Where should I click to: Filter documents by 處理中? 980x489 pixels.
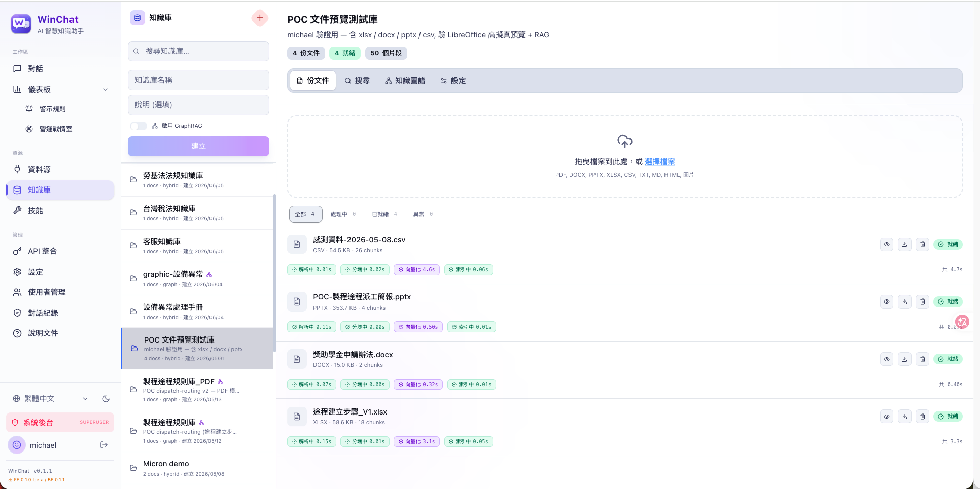pos(343,214)
